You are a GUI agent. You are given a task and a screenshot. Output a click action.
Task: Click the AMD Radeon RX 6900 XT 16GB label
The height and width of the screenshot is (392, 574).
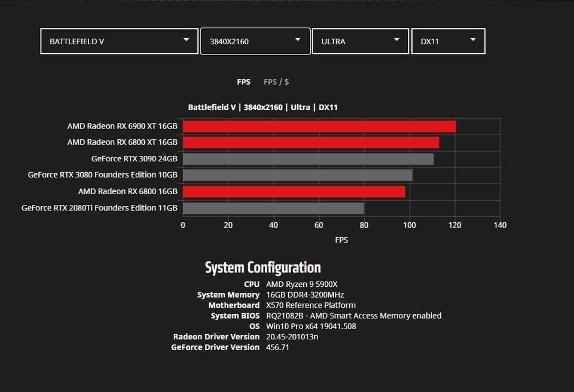[122, 126]
